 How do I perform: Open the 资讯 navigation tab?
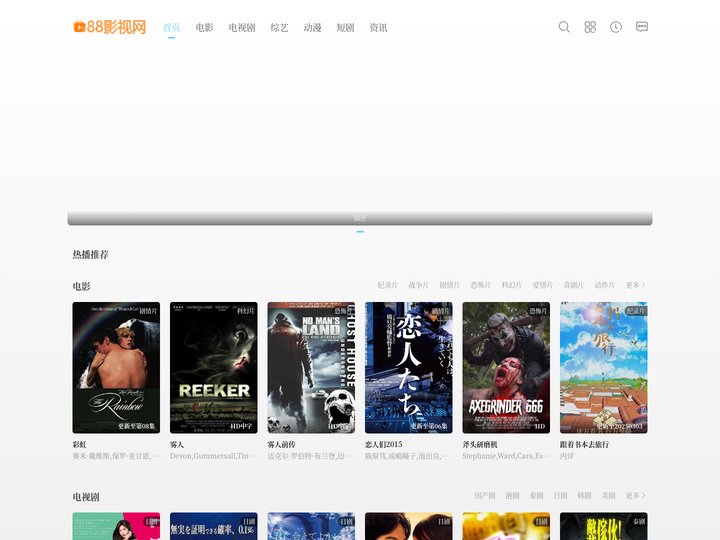click(x=378, y=28)
